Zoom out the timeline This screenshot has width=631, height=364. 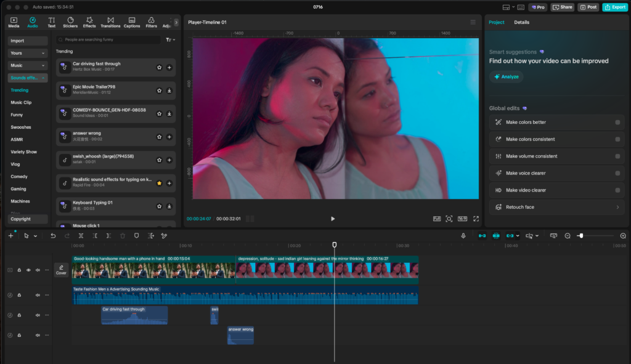click(x=568, y=236)
